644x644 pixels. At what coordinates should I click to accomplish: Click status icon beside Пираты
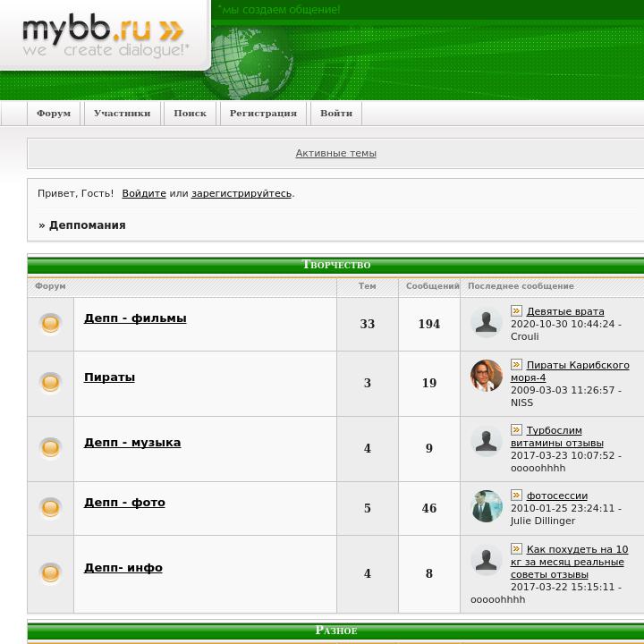click(x=50, y=383)
